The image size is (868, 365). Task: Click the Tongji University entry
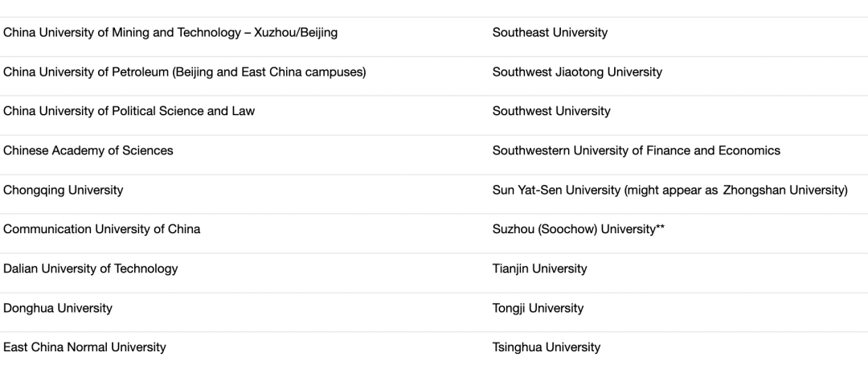click(x=538, y=308)
